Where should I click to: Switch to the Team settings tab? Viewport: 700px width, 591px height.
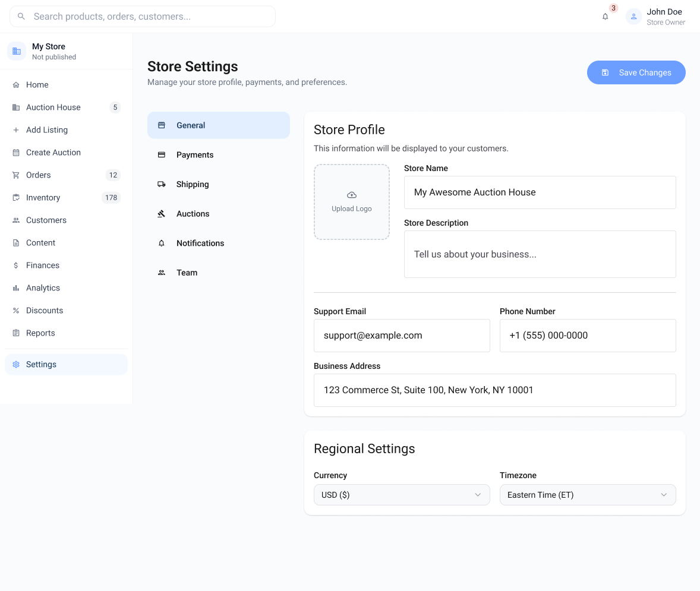(219, 273)
